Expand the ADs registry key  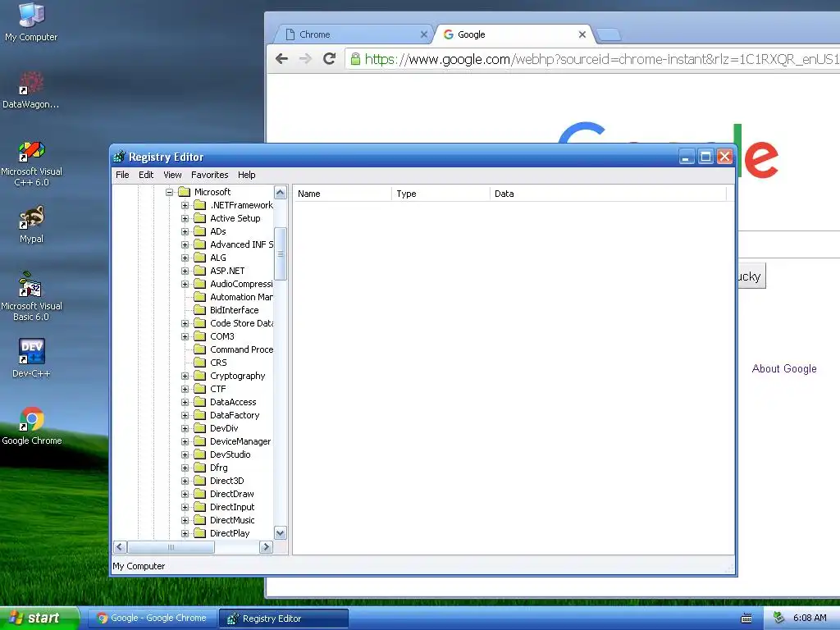point(185,231)
